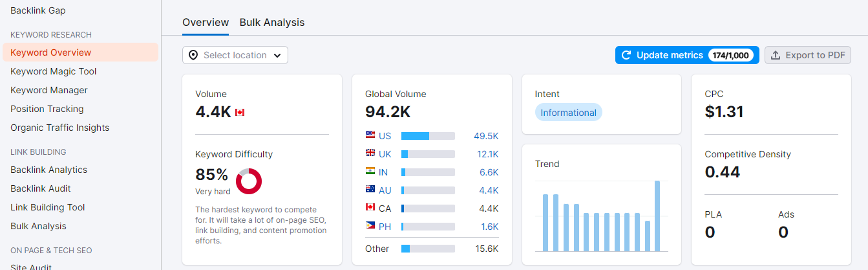Click the IN country link

coord(384,172)
